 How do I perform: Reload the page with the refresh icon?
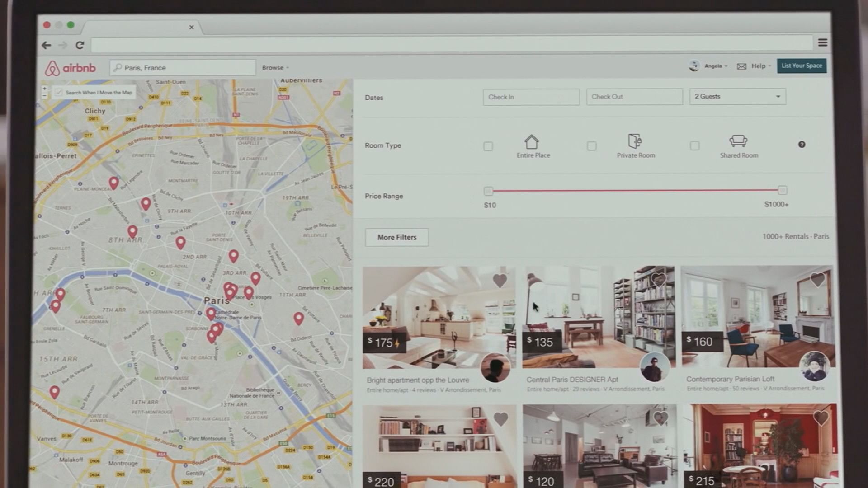pyautogui.click(x=80, y=45)
